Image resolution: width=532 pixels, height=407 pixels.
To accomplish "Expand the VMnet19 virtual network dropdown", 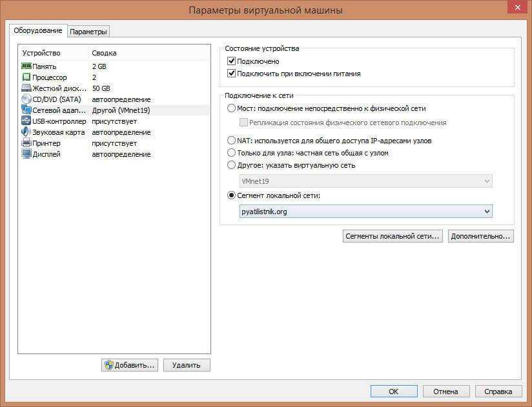I will pyautogui.click(x=365, y=181).
